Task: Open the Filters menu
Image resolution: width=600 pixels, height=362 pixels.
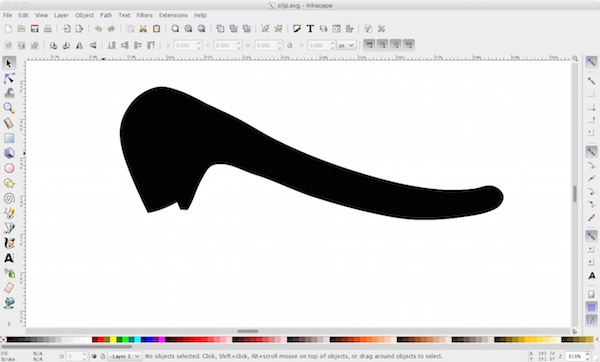Action: [145, 15]
